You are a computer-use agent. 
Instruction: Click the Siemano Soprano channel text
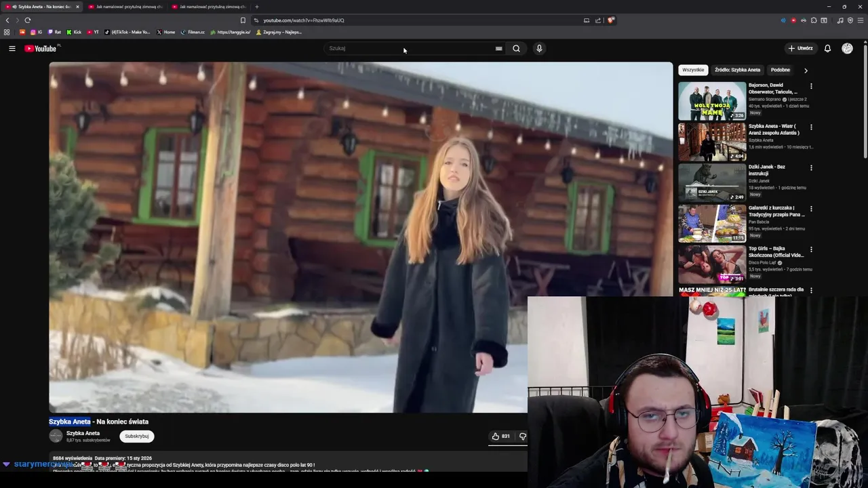click(x=765, y=99)
